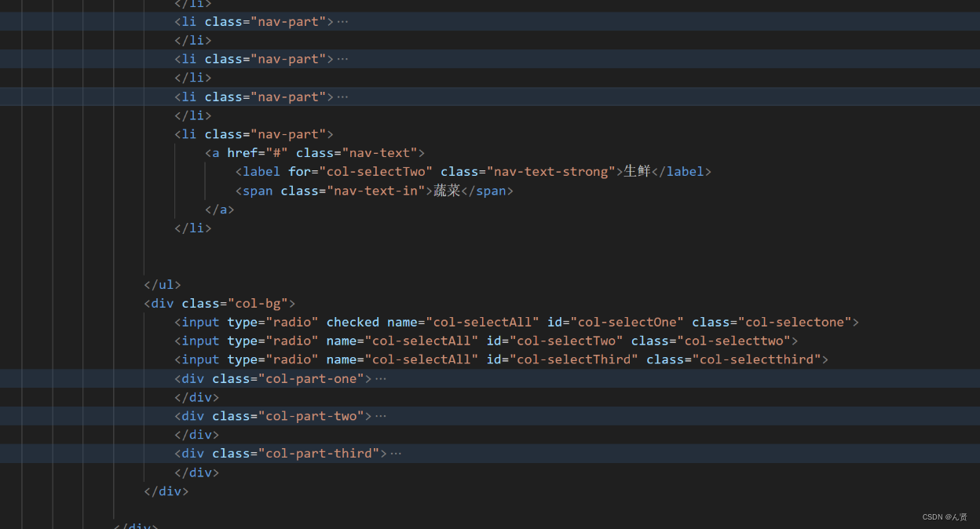Click "radio" in the col-selectTwo input line
Image resolution: width=980 pixels, height=529 pixels.
click(x=292, y=341)
